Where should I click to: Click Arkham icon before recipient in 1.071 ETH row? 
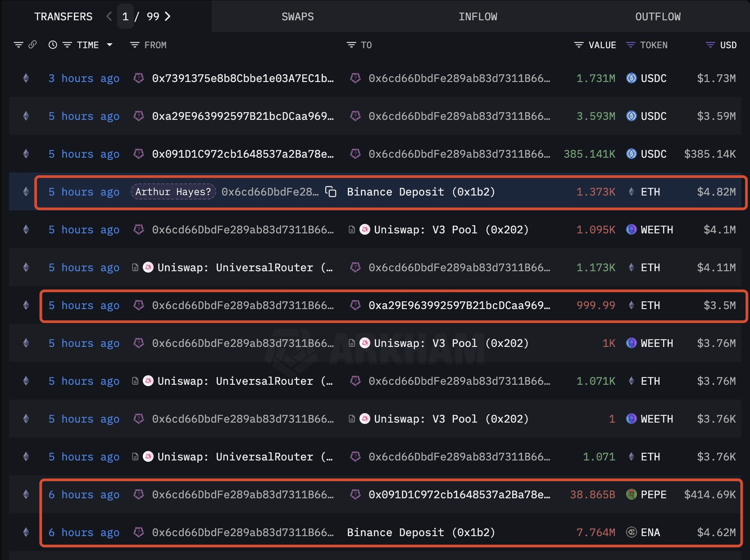pos(355,457)
